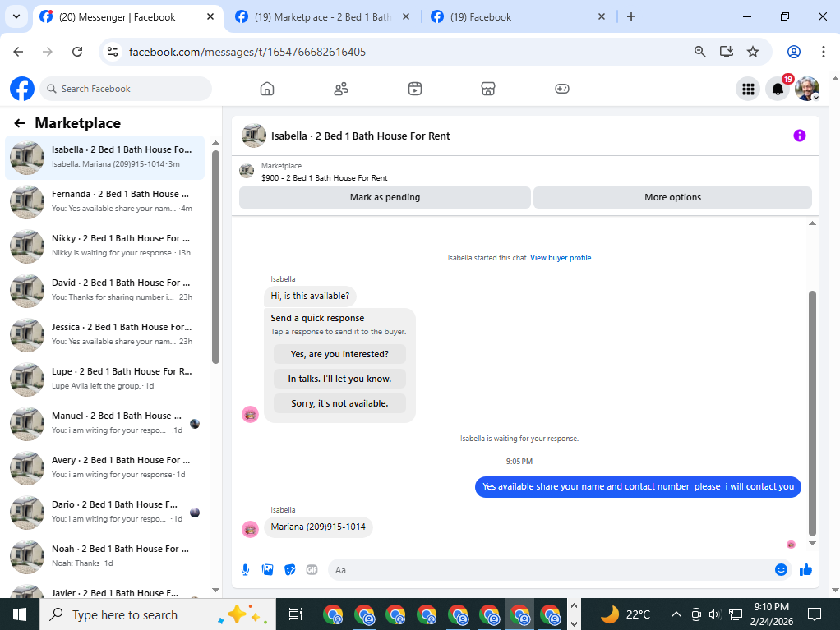Open the Jessica conversation
This screenshot has height=630, width=840.
point(105,335)
